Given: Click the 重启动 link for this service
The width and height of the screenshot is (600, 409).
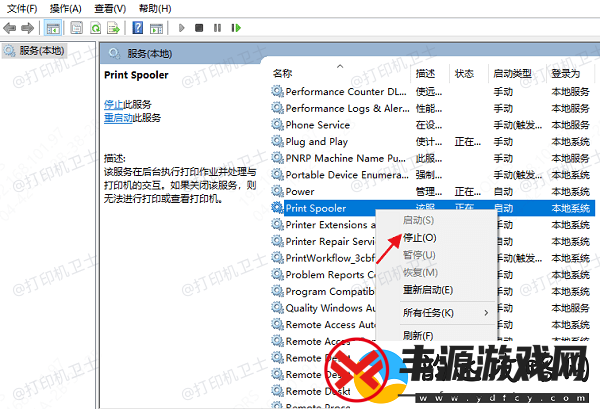Looking at the screenshot, I should (118, 117).
